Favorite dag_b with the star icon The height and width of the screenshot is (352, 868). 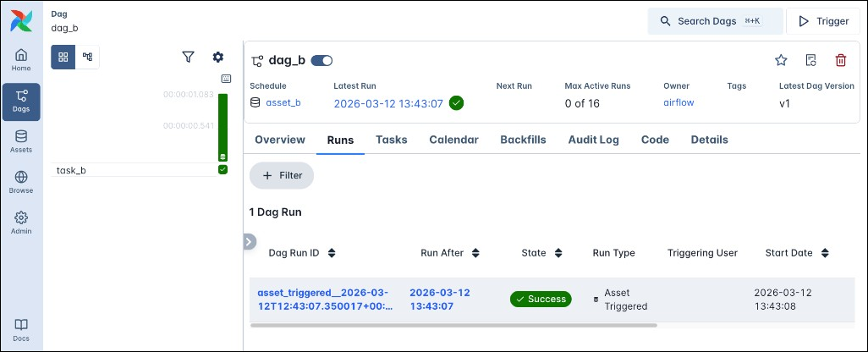click(x=781, y=60)
